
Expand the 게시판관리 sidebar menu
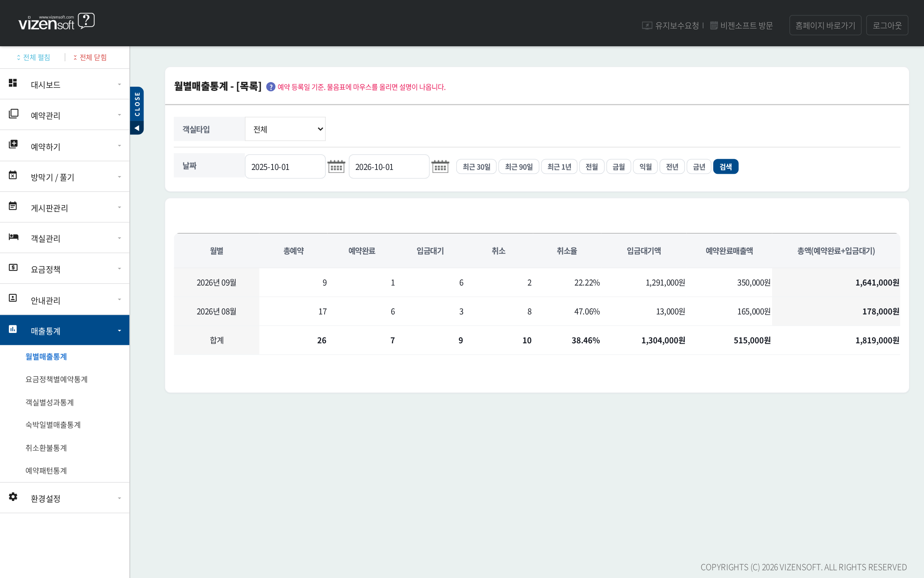(x=65, y=207)
